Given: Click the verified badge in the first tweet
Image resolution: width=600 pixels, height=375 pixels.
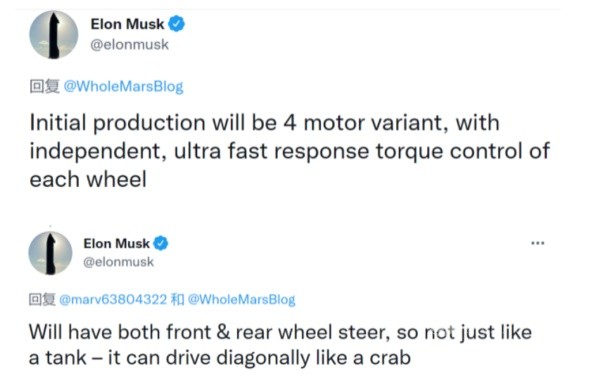Looking at the screenshot, I should click(176, 24).
